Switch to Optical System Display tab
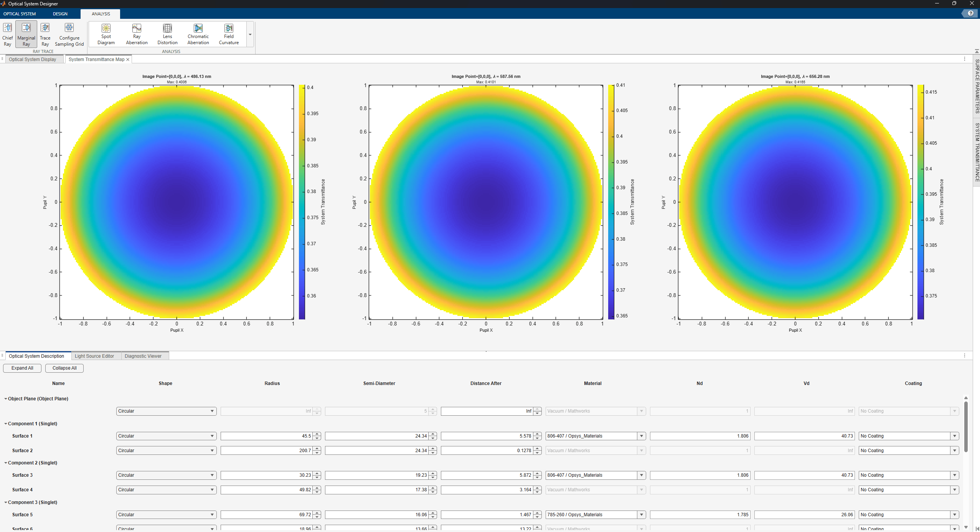The image size is (980, 532). (33, 59)
